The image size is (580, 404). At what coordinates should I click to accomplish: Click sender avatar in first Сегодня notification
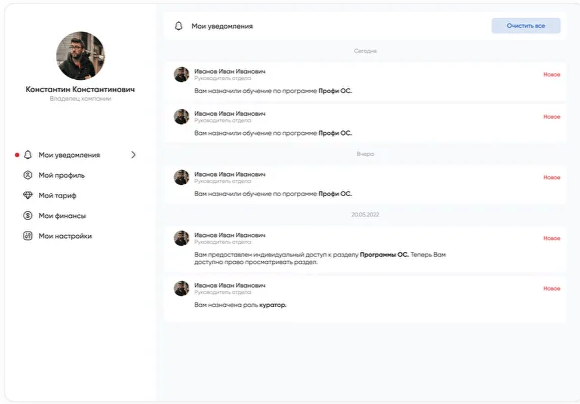click(x=182, y=74)
